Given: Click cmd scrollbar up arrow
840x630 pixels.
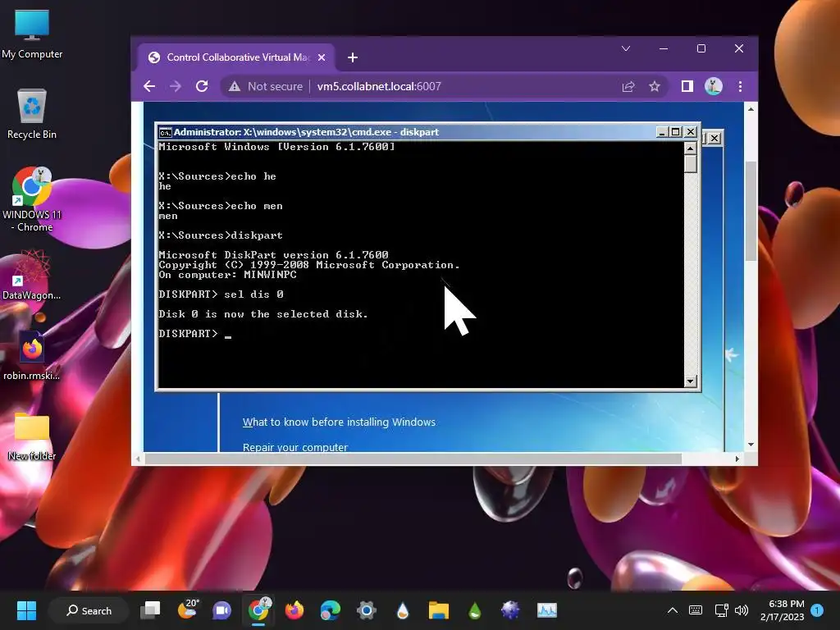Looking at the screenshot, I should point(691,148).
